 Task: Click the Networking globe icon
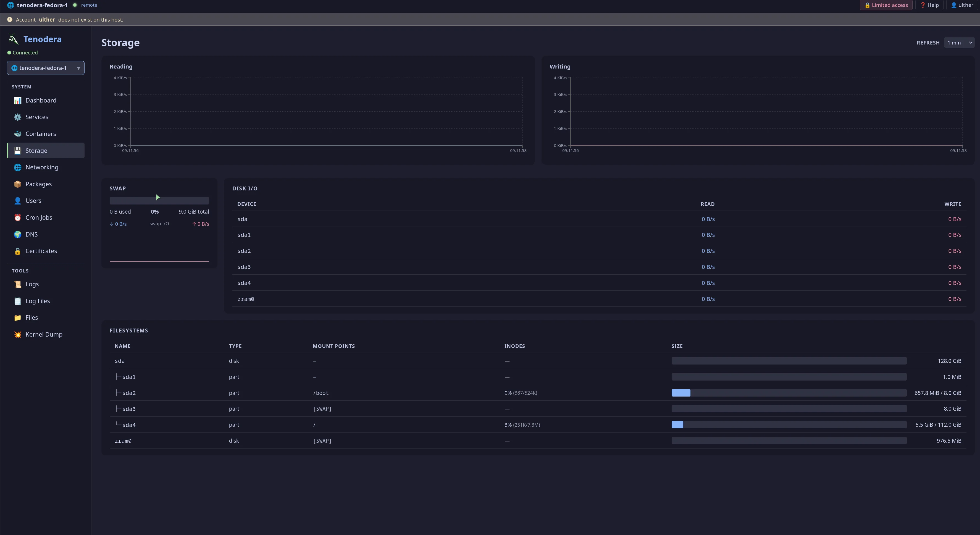point(17,167)
